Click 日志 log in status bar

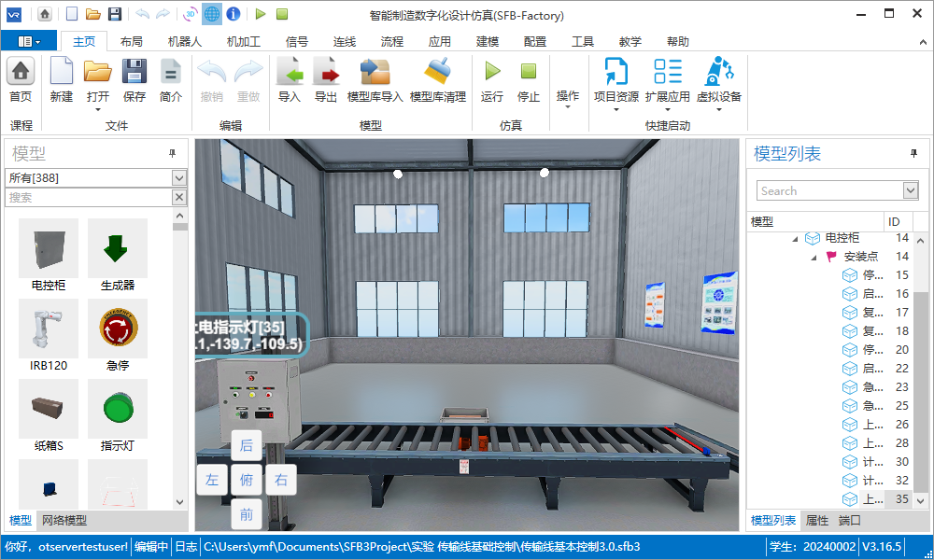(x=186, y=546)
